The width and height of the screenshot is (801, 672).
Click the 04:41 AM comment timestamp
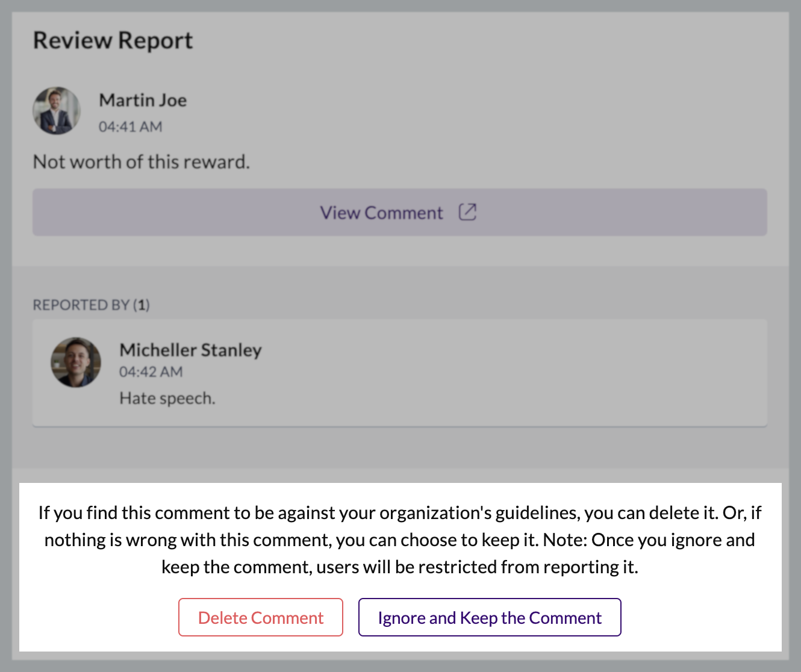[x=130, y=126]
